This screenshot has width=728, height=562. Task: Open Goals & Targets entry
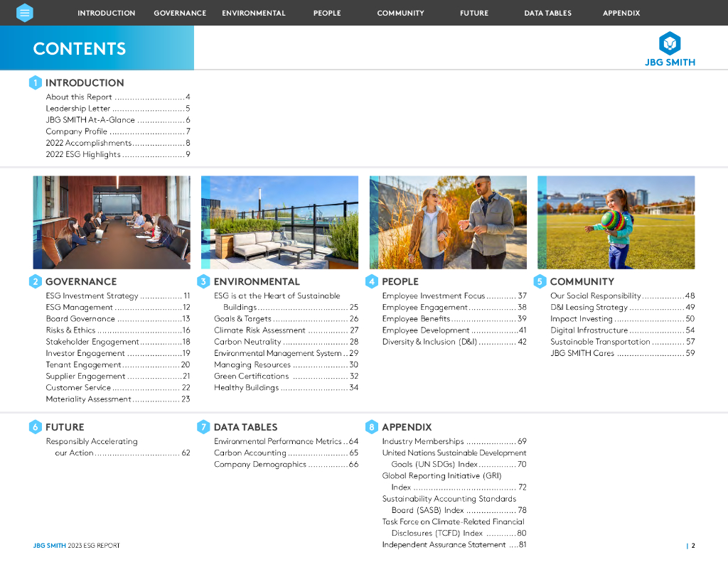point(286,319)
